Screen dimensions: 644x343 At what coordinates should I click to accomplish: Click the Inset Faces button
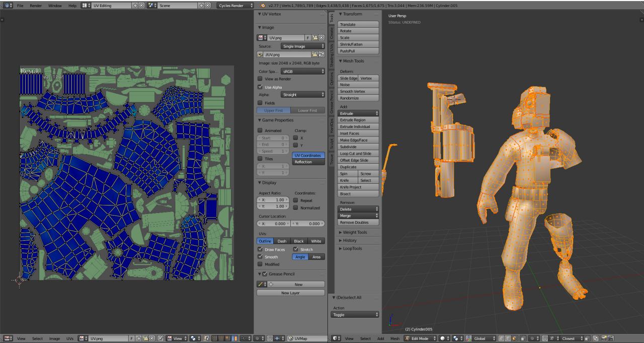click(x=359, y=133)
